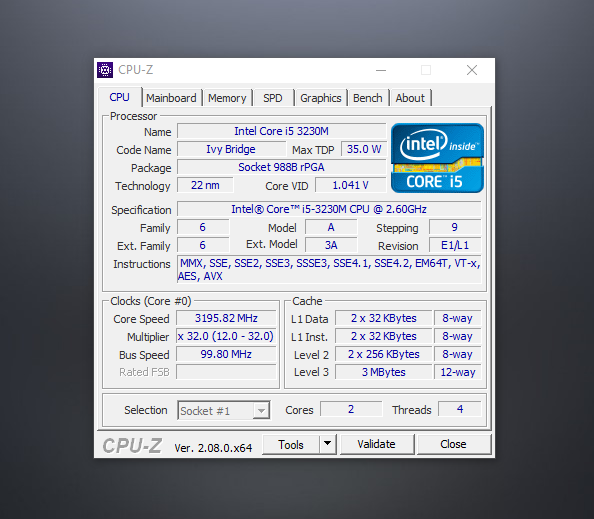Click the Revision value E1/L1
Viewport: 594px width, 519px height.
click(455, 245)
